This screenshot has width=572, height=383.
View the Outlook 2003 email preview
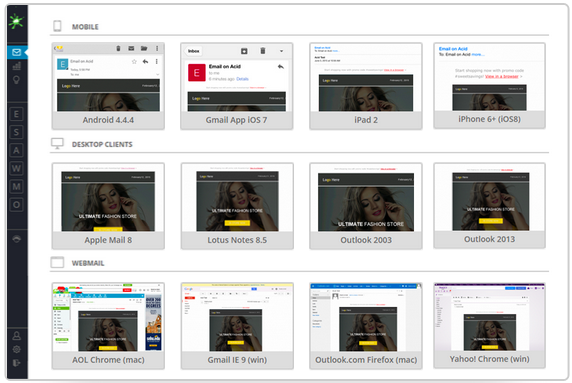pos(366,206)
